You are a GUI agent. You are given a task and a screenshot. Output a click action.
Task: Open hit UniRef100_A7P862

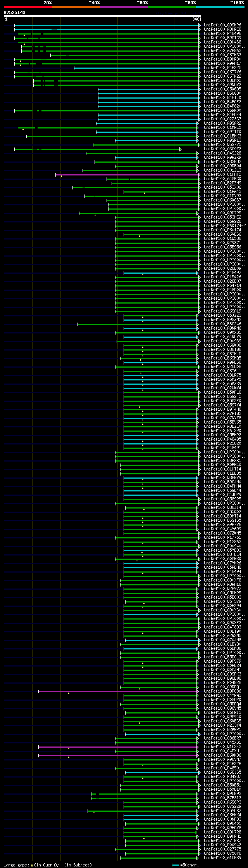coord(222,51)
